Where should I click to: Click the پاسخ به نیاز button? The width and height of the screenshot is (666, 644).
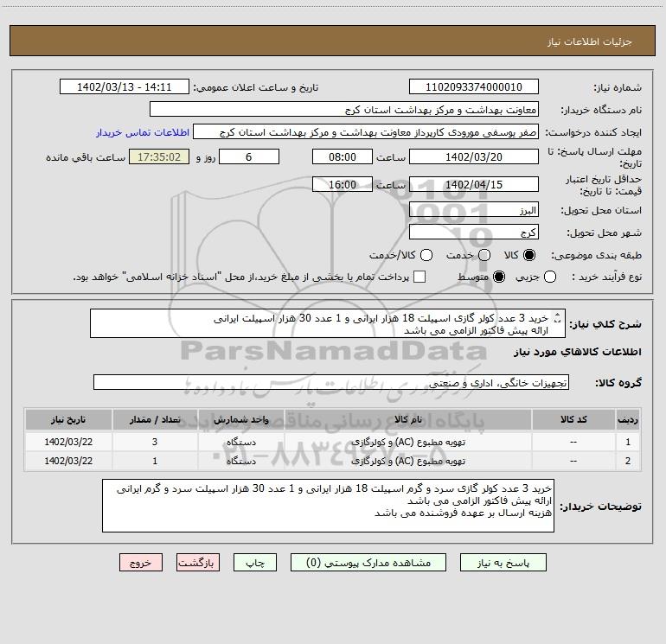point(503,563)
